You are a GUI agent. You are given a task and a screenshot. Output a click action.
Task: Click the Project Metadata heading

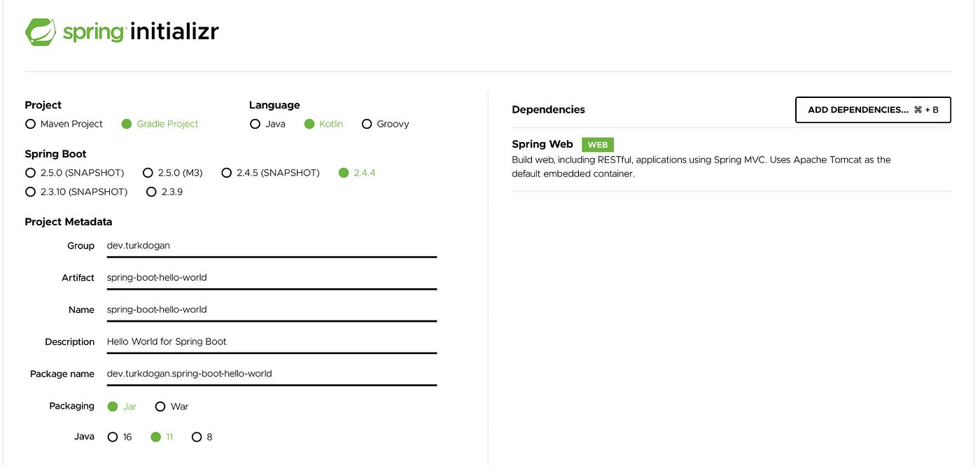click(69, 222)
